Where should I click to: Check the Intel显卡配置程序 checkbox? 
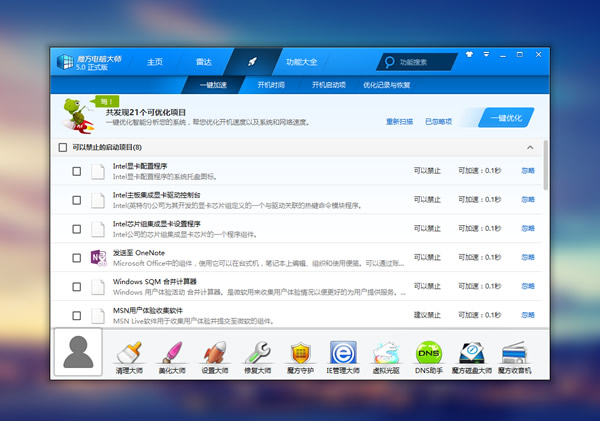click(x=77, y=171)
